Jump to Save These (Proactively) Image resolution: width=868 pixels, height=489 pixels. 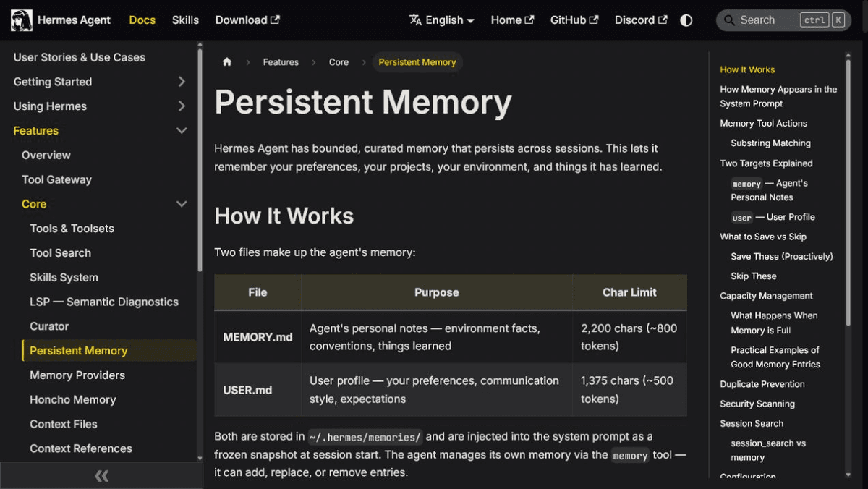click(x=782, y=256)
